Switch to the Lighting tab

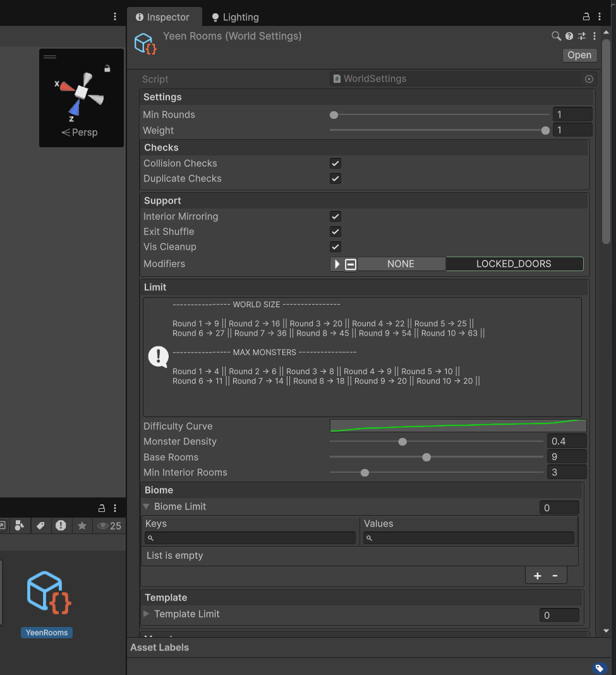(x=234, y=17)
